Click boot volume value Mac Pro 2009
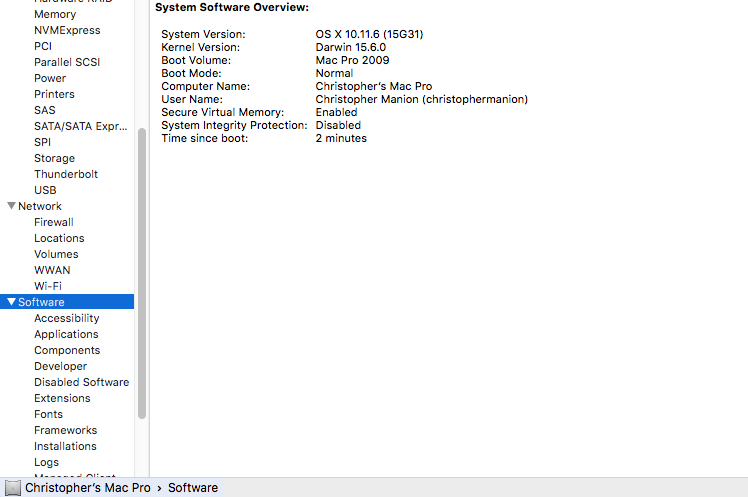Image resolution: width=748 pixels, height=497 pixels. point(353,60)
